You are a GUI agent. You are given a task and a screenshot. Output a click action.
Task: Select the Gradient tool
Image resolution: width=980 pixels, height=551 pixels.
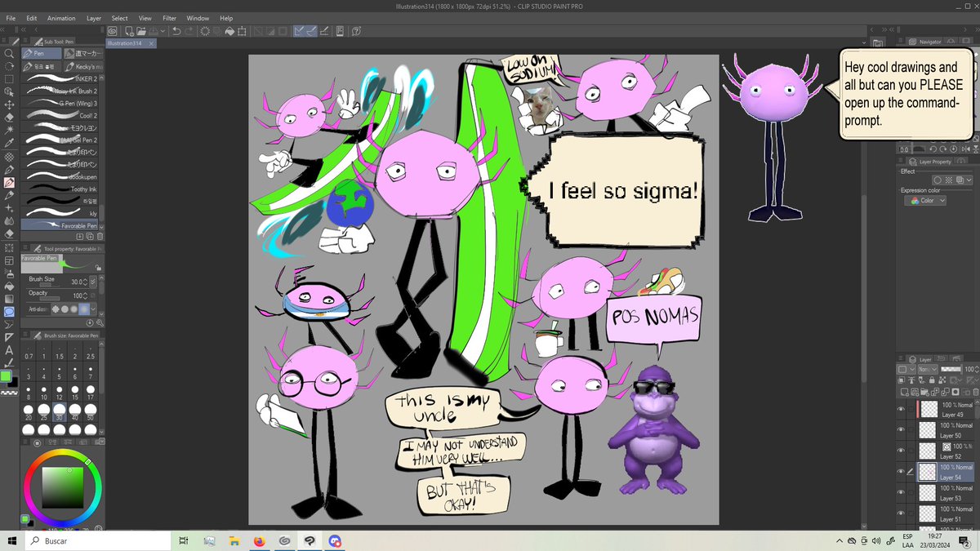click(x=9, y=299)
